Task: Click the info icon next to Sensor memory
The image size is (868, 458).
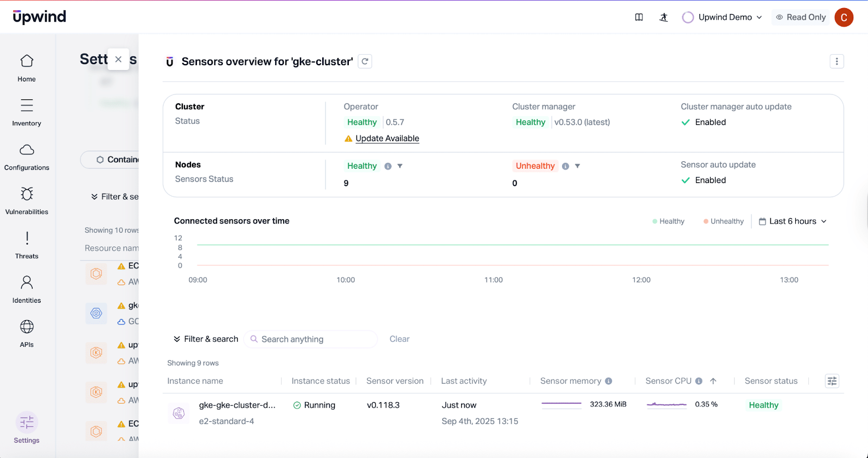Action: tap(609, 381)
